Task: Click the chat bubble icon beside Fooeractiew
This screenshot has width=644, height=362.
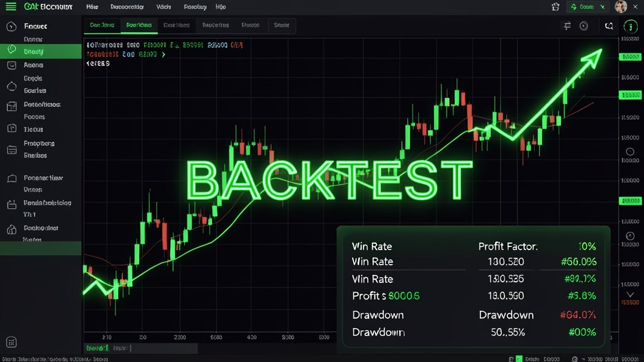Action: pos(11,178)
